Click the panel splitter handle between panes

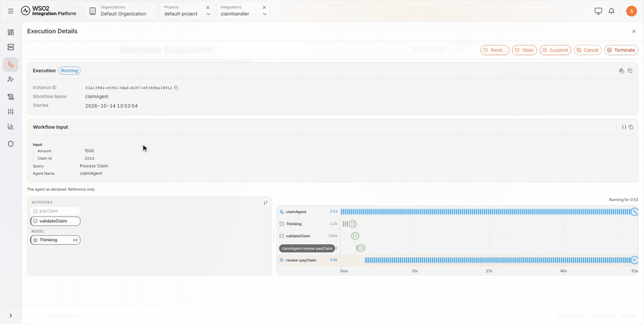click(274, 236)
